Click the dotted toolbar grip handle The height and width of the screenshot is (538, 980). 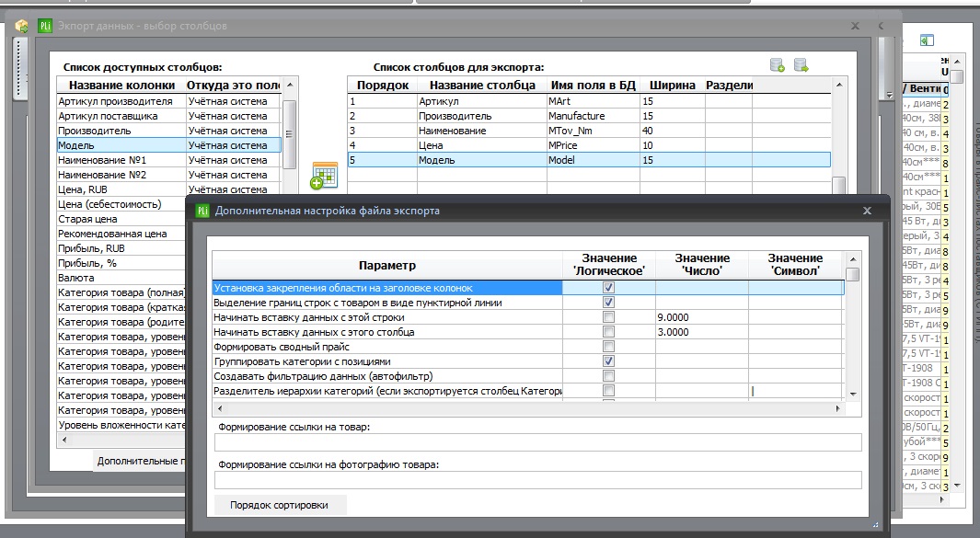[x=19, y=69]
